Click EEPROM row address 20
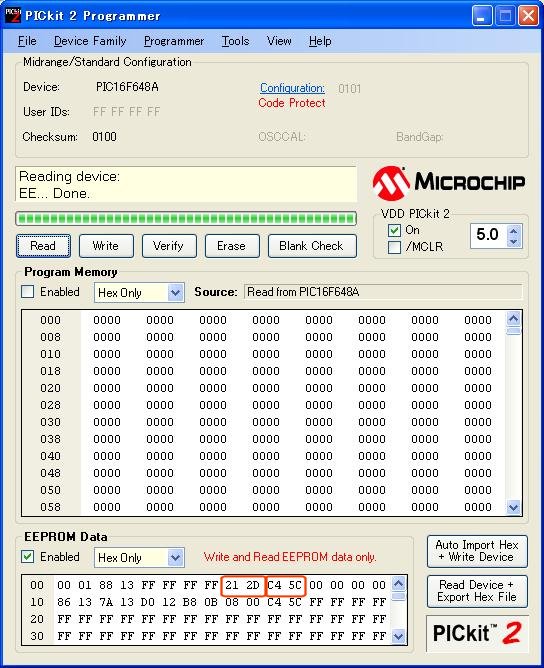 pyautogui.click(x=37, y=619)
